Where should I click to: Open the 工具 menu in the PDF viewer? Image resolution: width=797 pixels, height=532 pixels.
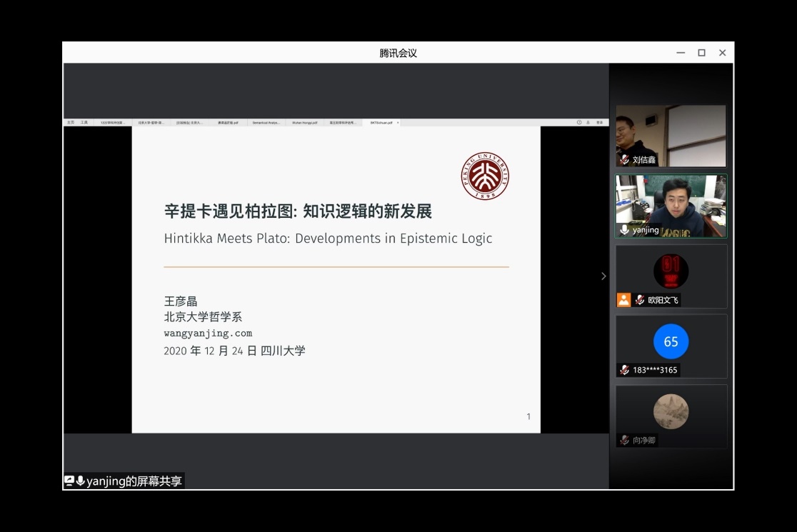point(84,123)
